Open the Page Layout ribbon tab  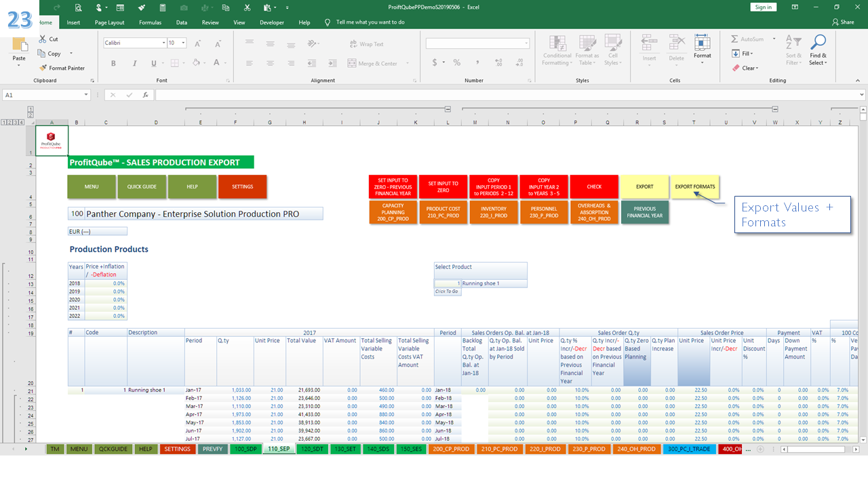pos(109,22)
